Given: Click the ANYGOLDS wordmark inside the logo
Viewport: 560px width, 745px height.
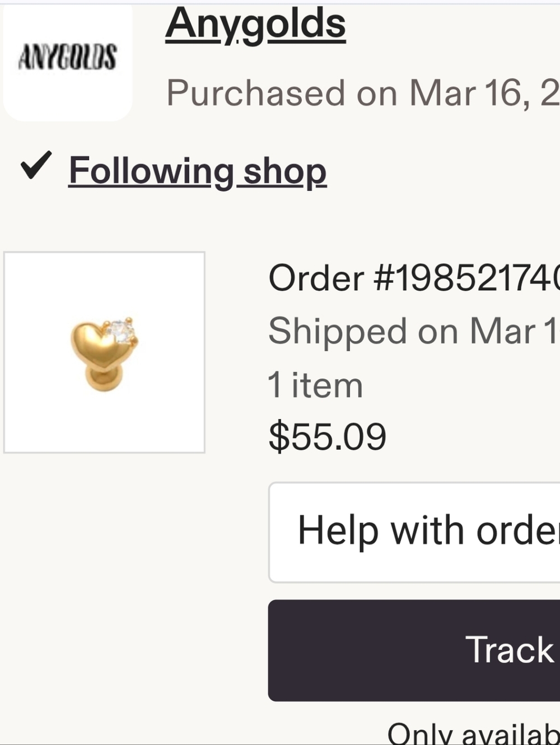Looking at the screenshot, I should pos(67,58).
